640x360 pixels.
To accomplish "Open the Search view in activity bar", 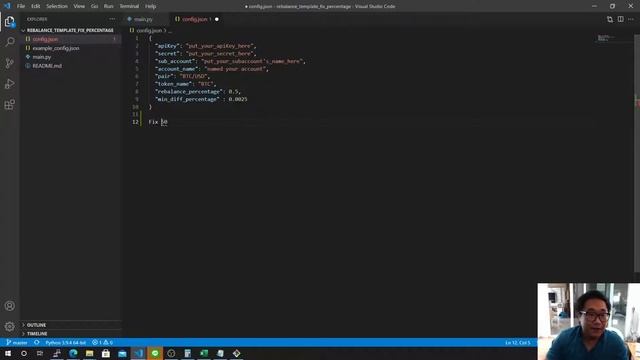I will [10, 42].
